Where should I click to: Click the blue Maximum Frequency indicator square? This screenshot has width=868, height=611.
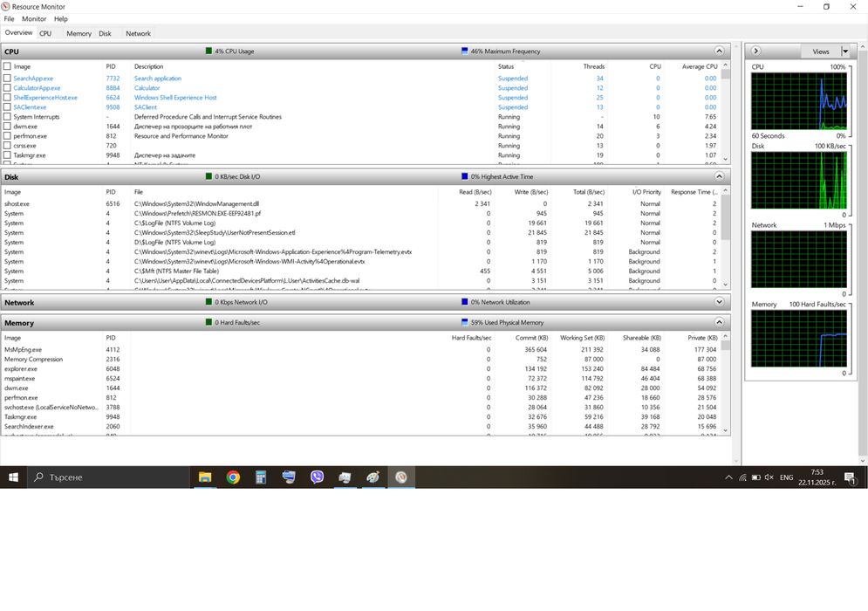[x=464, y=51]
